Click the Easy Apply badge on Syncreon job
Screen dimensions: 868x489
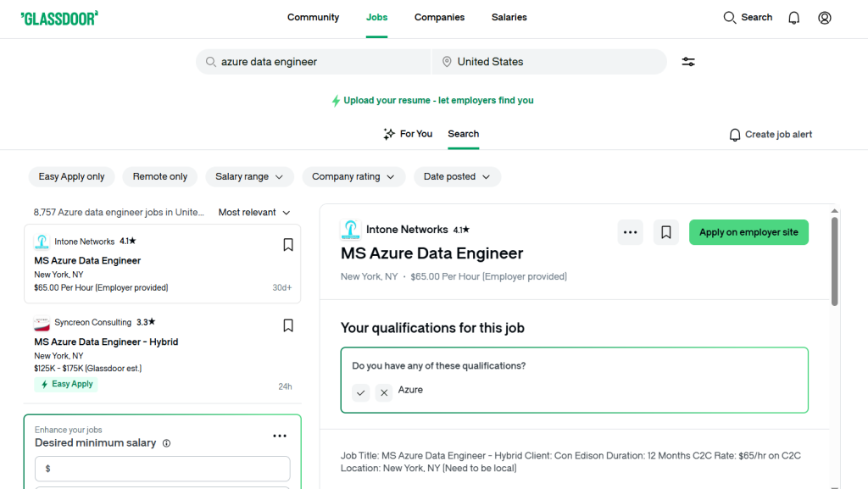coord(66,385)
